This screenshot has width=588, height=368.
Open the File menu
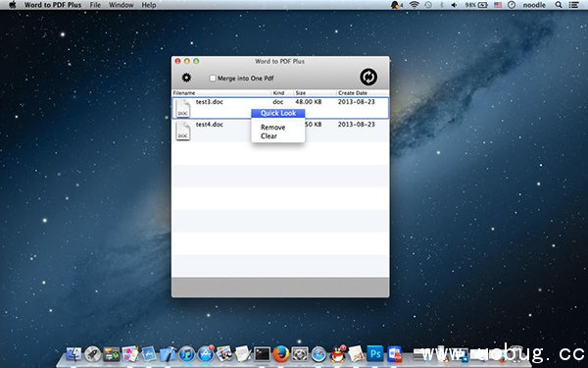click(95, 5)
